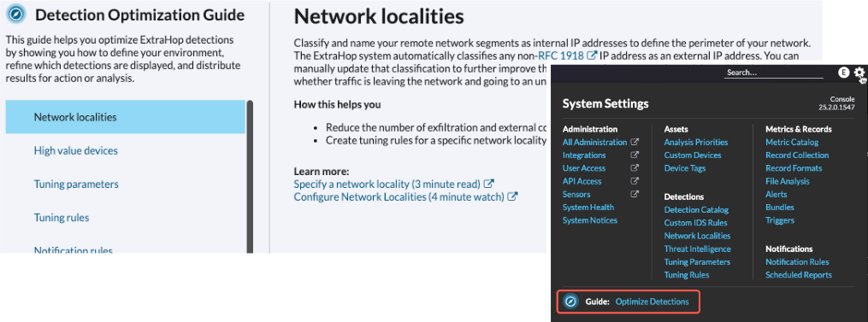Click external link icon beside API Access

tap(635, 181)
